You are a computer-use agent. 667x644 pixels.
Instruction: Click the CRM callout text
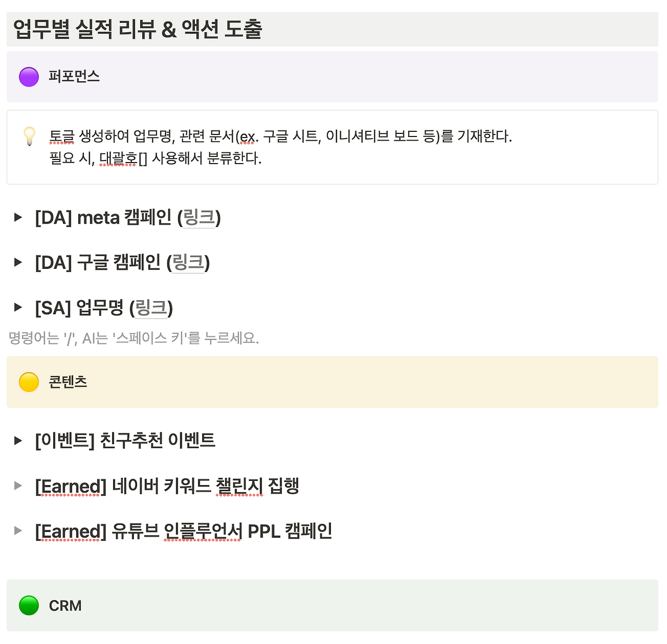[x=65, y=605]
